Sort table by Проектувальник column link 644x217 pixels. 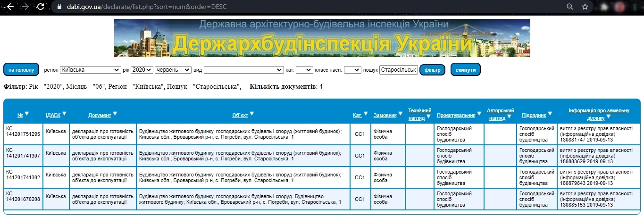coord(456,115)
